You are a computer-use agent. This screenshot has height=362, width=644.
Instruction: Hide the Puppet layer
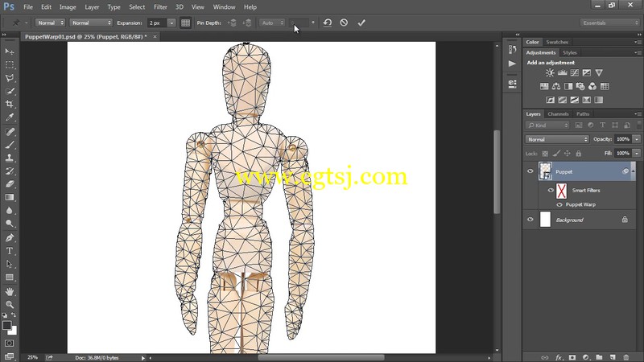click(x=530, y=171)
